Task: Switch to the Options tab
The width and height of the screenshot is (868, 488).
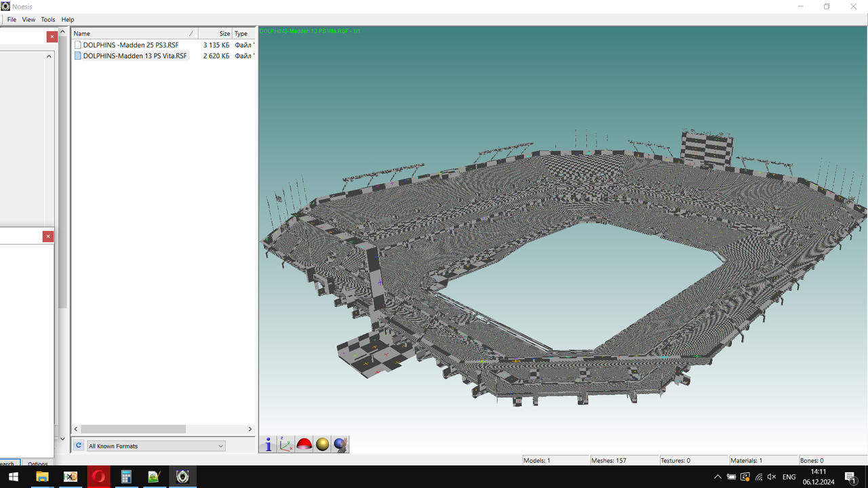Action: pos(38,464)
